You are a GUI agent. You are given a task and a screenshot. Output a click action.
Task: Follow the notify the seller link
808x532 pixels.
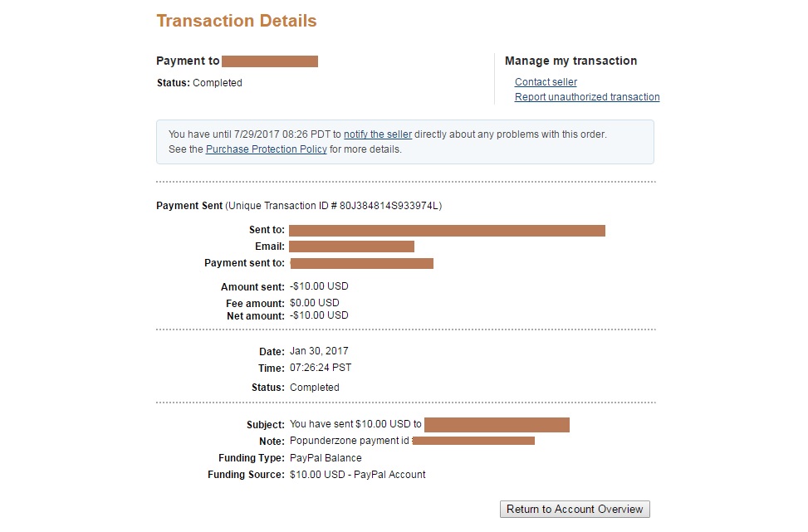[378, 134]
